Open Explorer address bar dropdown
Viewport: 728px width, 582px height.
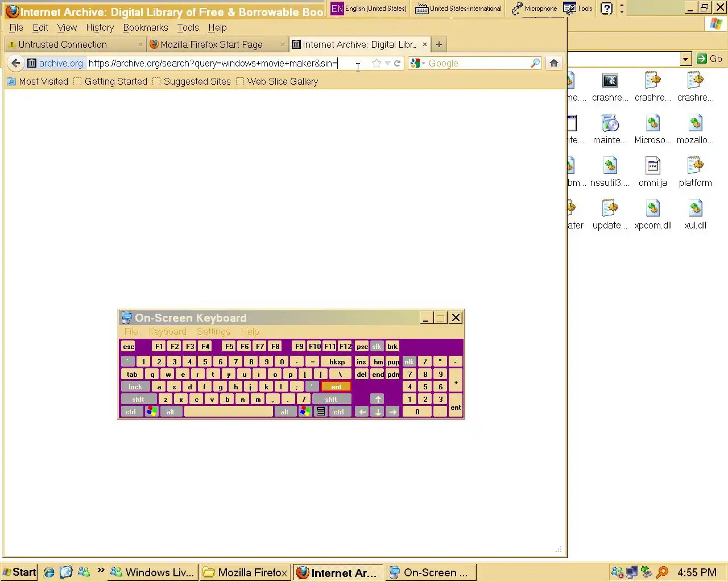685,59
